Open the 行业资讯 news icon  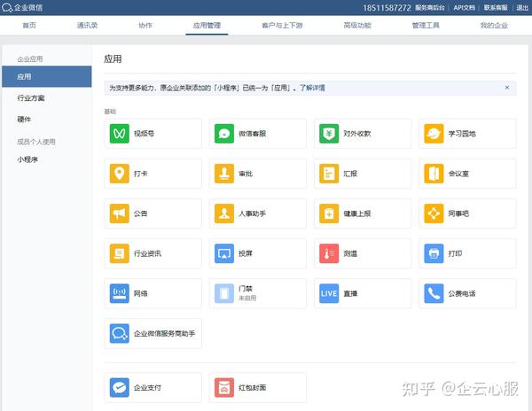tap(119, 253)
